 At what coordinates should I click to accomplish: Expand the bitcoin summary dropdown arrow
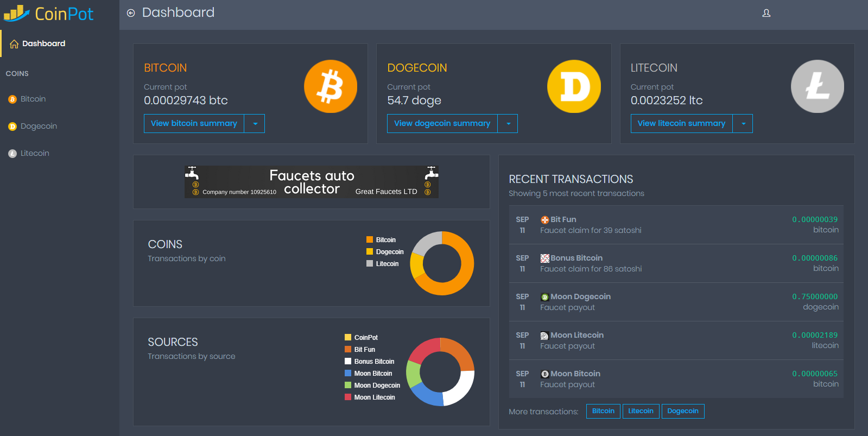(x=255, y=124)
